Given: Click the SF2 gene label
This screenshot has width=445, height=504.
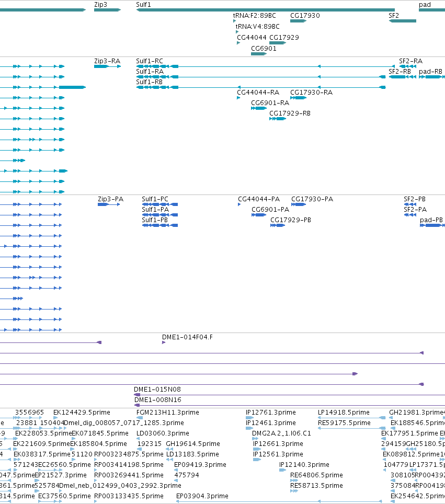Looking at the screenshot, I should tap(394, 16).
